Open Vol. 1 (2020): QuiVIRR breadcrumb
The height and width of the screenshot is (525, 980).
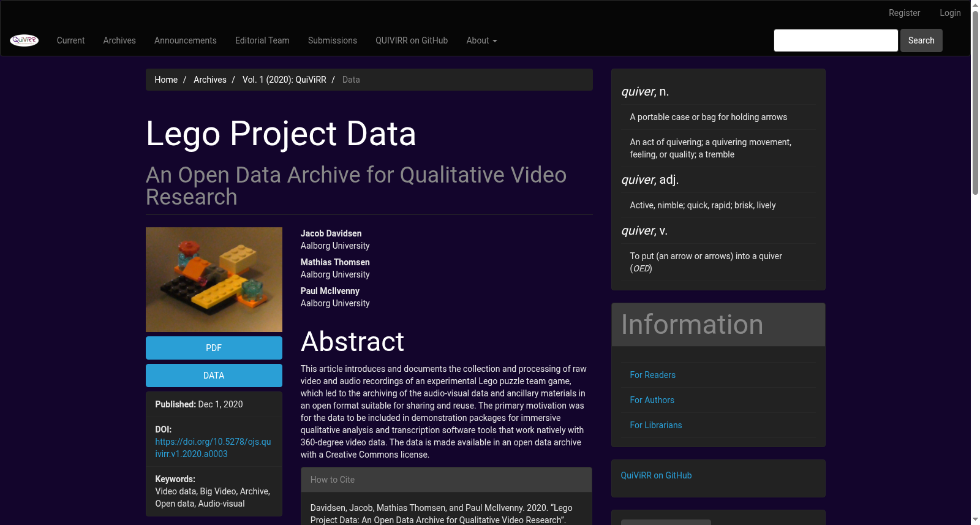[x=284, y=80]
